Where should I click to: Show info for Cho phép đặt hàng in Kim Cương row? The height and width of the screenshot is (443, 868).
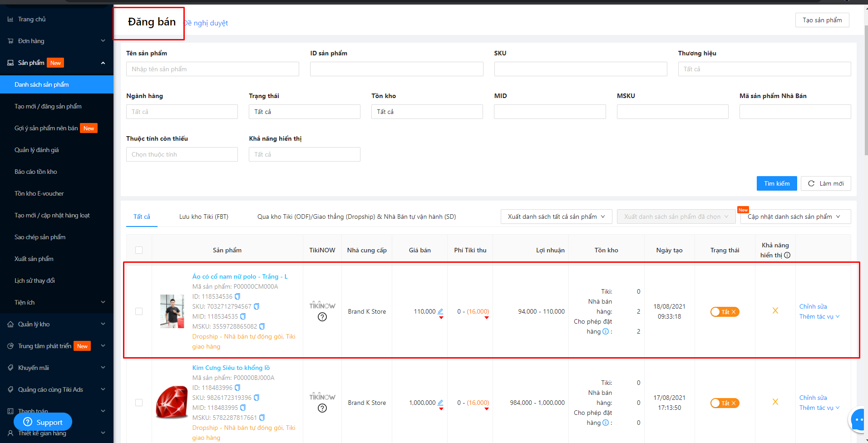click(605, 423)
